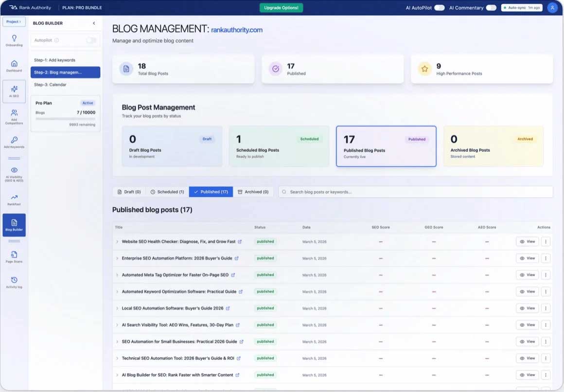The image size is (564, 392).
Task: Open more actions menu for Website SEO Health Checker row
Action: pyautogui.click(x=546, y=242)
